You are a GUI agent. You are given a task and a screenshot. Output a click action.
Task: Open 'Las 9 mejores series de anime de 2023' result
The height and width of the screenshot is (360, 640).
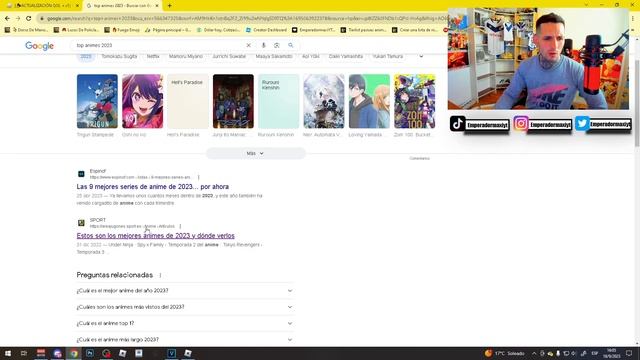coord(153,187)
